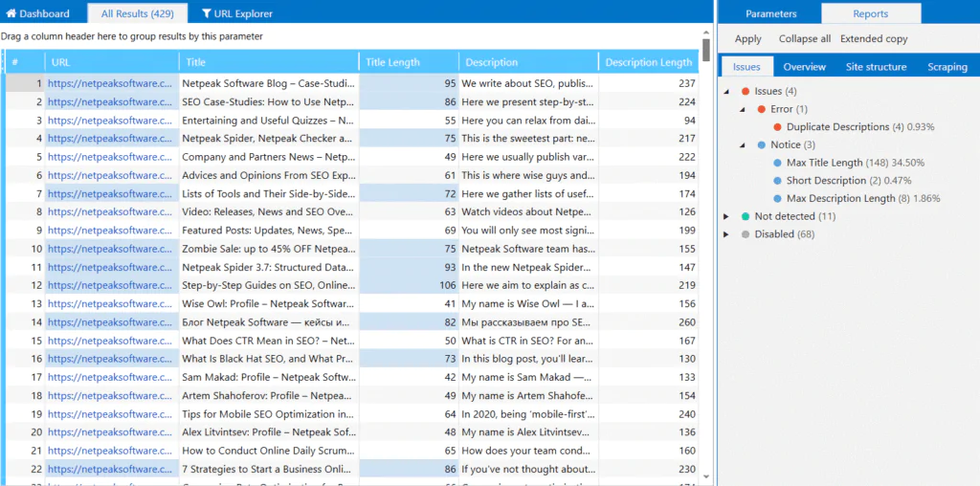Switch to the Scraping sub-tab
Image resolution: width=980 pixels, height=486 pixels.
(947, 67)
